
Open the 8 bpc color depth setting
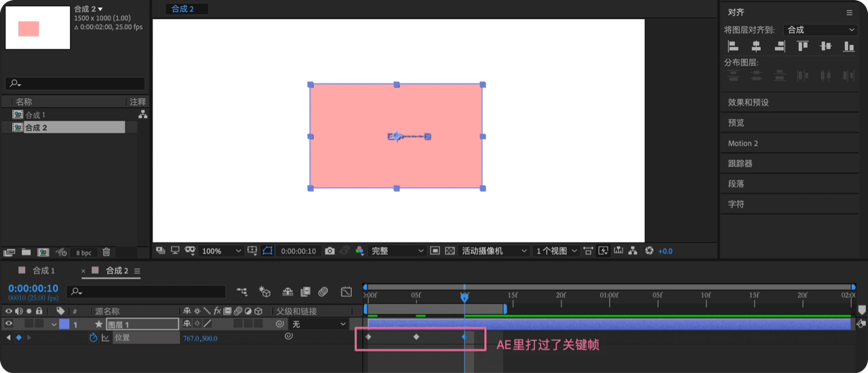(x=83, y=252)
